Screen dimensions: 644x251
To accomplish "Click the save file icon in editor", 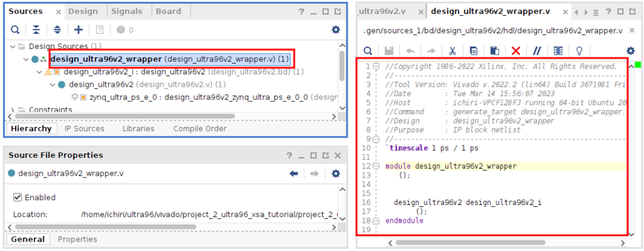I will 389,51.
